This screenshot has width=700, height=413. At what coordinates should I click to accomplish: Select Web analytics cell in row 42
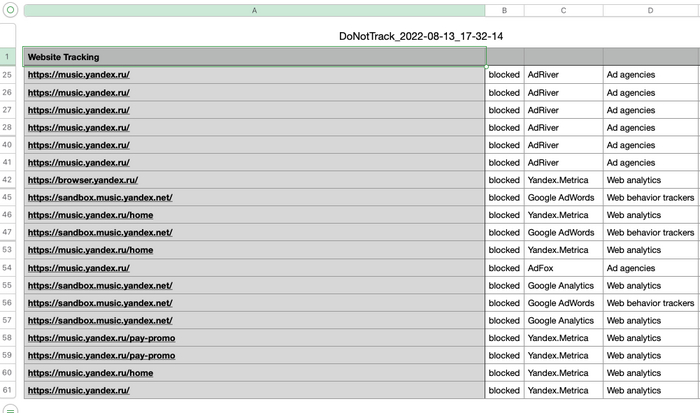[x=650, y=180]
